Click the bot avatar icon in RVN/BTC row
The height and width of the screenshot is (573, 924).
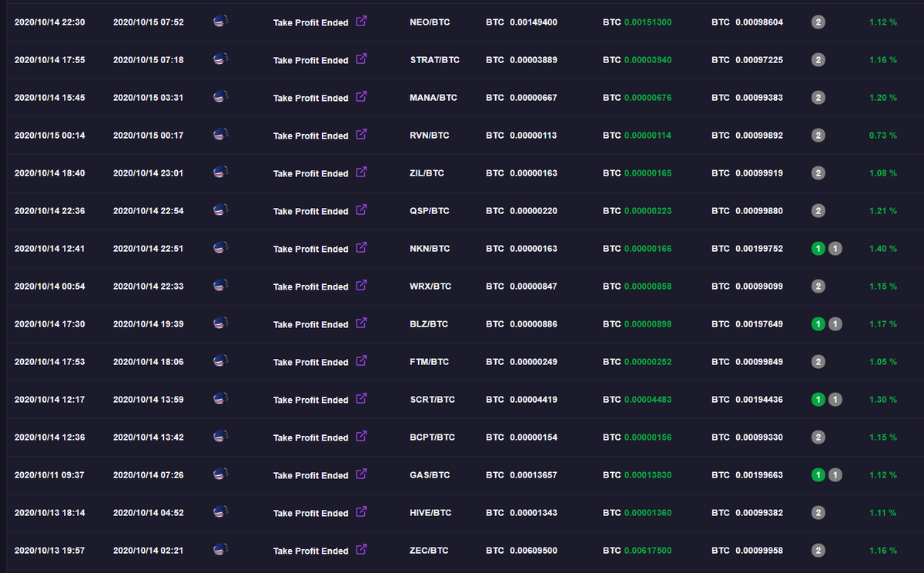[219, 135]
